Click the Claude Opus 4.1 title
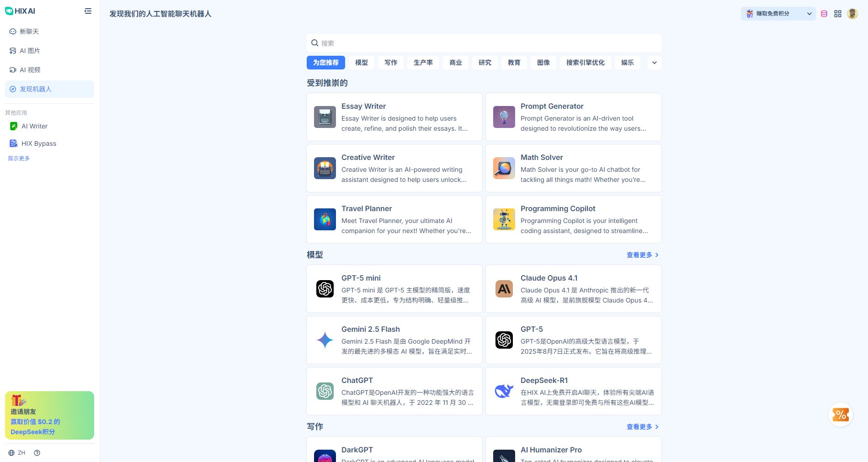 549,278
